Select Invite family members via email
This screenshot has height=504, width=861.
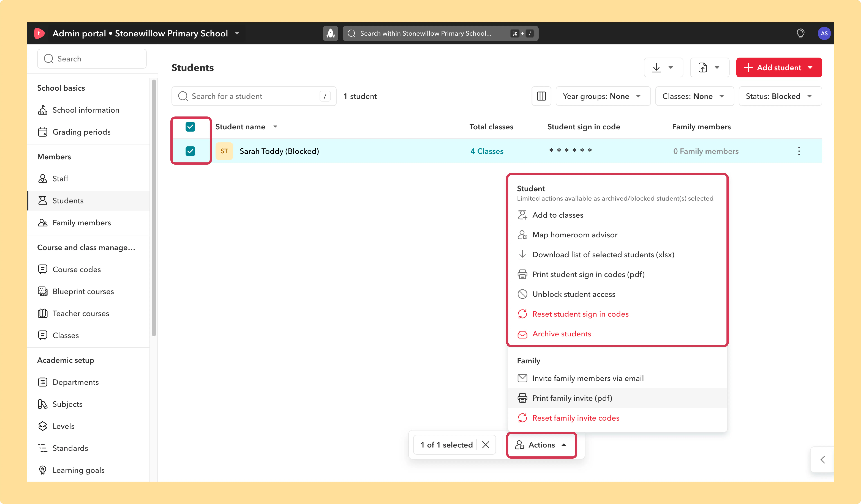[617, 378]
